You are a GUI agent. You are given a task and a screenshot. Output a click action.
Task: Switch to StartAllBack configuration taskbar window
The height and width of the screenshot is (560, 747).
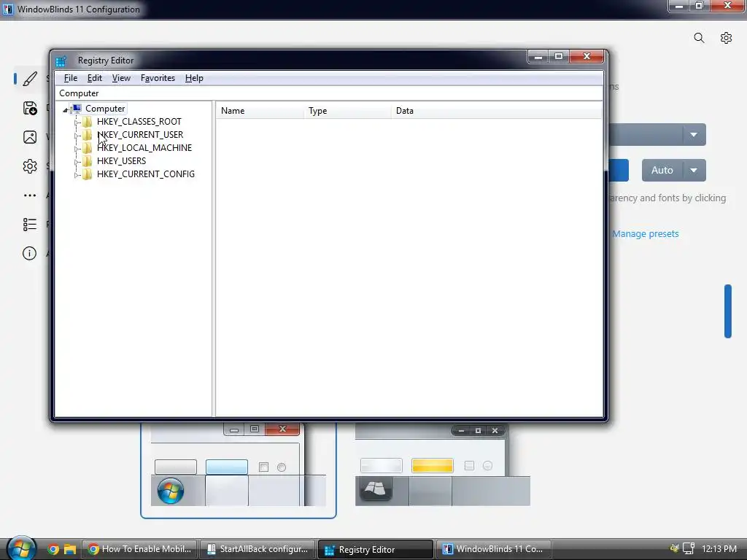click(x=258, y=549)
